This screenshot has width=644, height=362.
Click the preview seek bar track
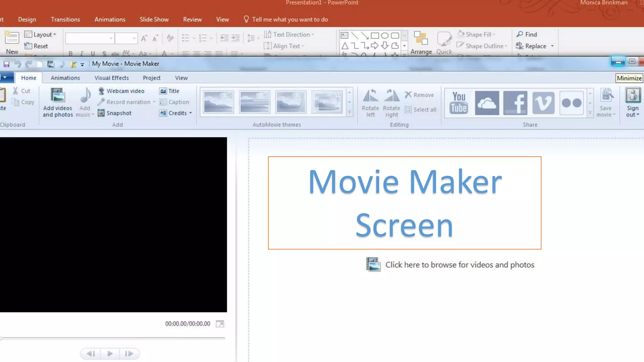(113, 338)
